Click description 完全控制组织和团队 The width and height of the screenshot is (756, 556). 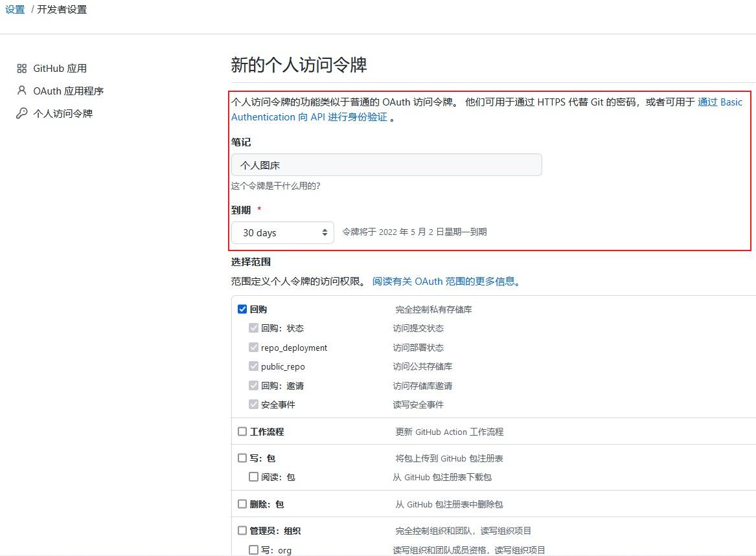point(463,531)
